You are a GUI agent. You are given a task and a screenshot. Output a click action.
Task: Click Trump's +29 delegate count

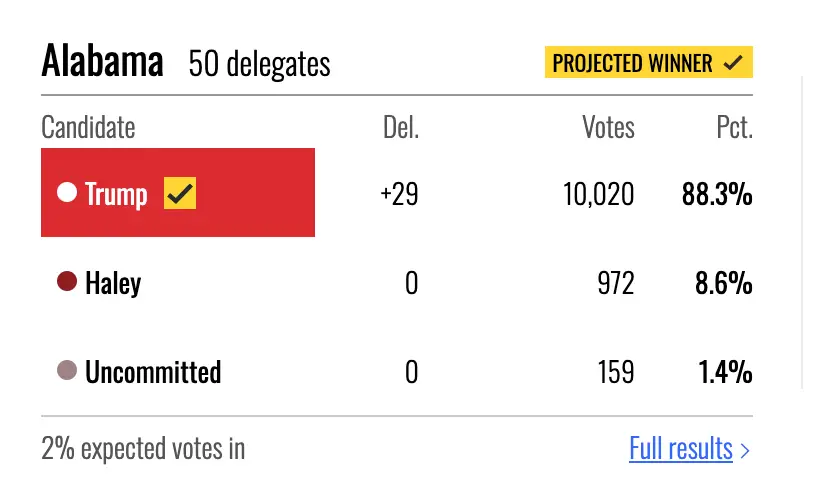(399, 194)
